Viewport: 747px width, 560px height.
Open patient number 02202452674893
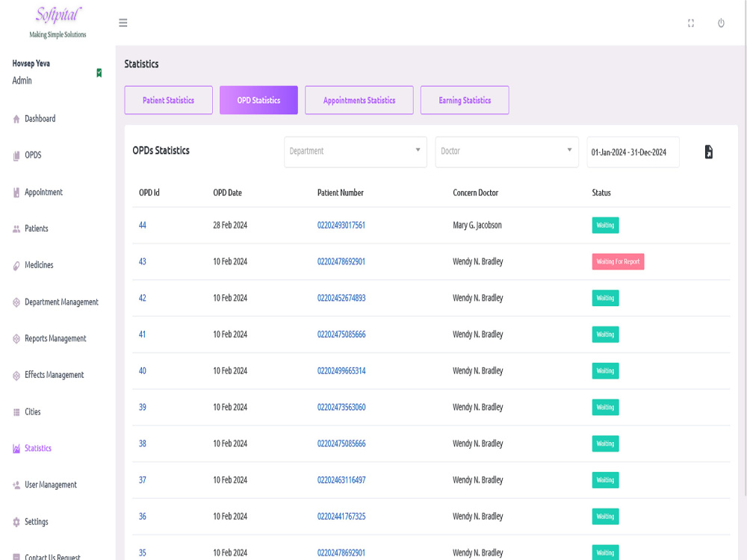(x=341, y=298)
